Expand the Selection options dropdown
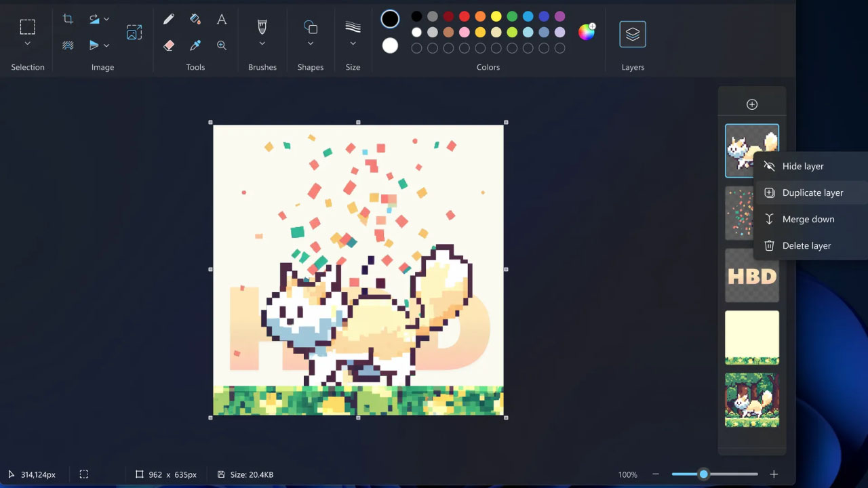868x488 pixels. pyautogui.click(x=27, y=43)
